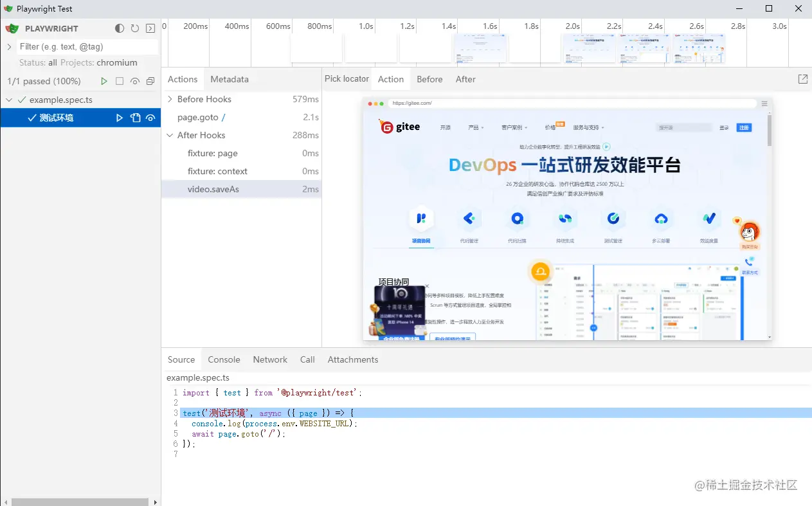
Task: Click the snapshot browser hamburger menu icon
Action: [x=764, y=104]
